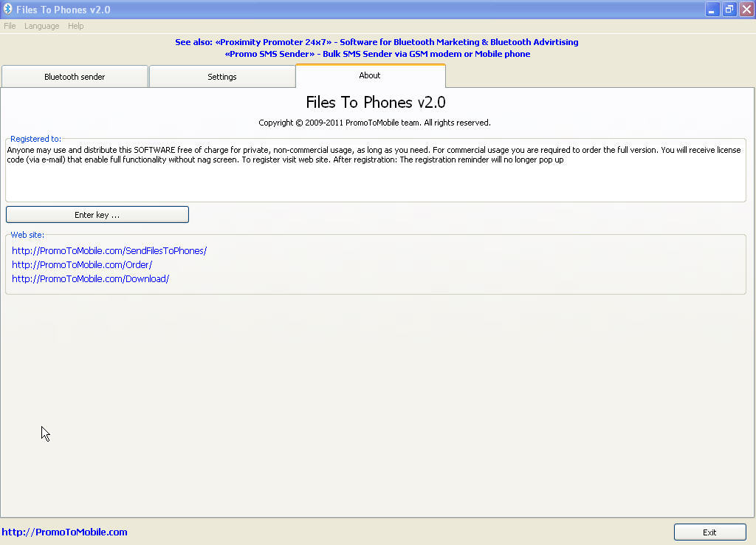Switch to the Bluetooth sender tab
This screenshot has width=756, height=545.
75,77
